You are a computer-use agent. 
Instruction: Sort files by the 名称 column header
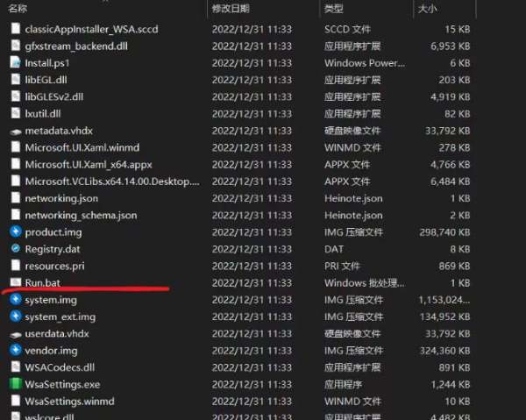pyautogui.click(x=18, y=9)
